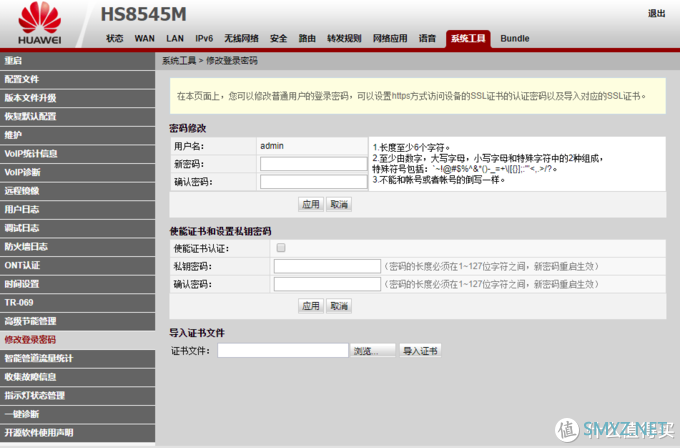680x448 pixels.
Task: Open 时间设置 sidebar item
Action: click(x=77, y=284)
